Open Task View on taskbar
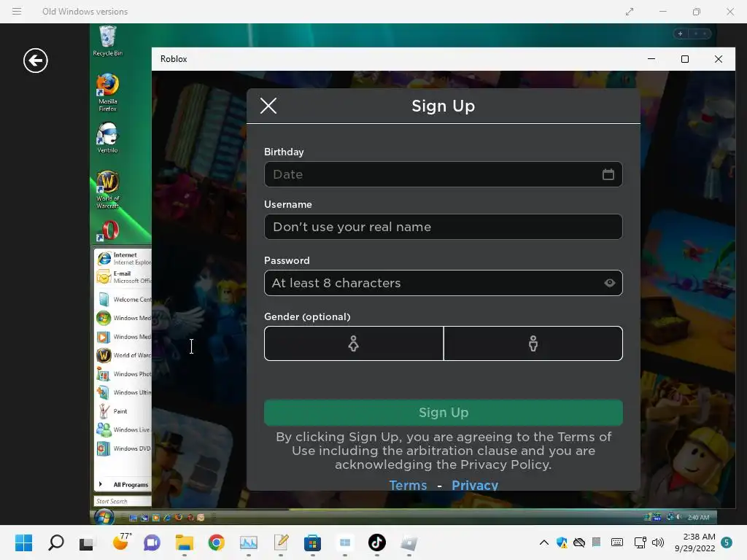The image size is (747, 560). (x=88, y=542)
